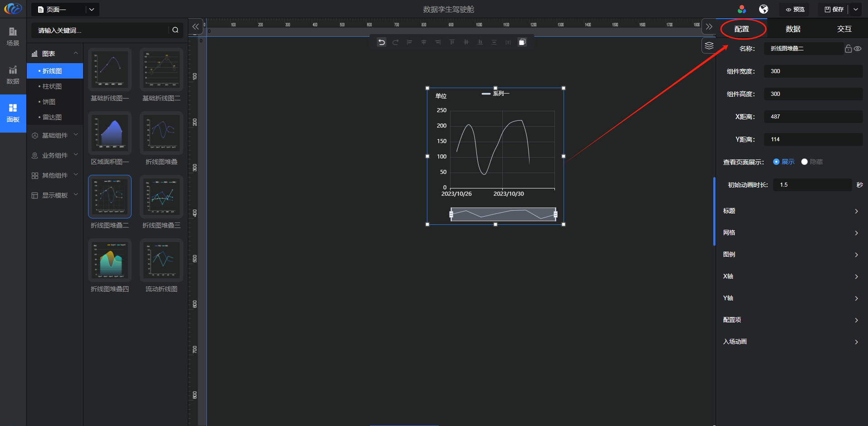Click the 保存 save button
This screenshot has width=868, height=426.
834,9
